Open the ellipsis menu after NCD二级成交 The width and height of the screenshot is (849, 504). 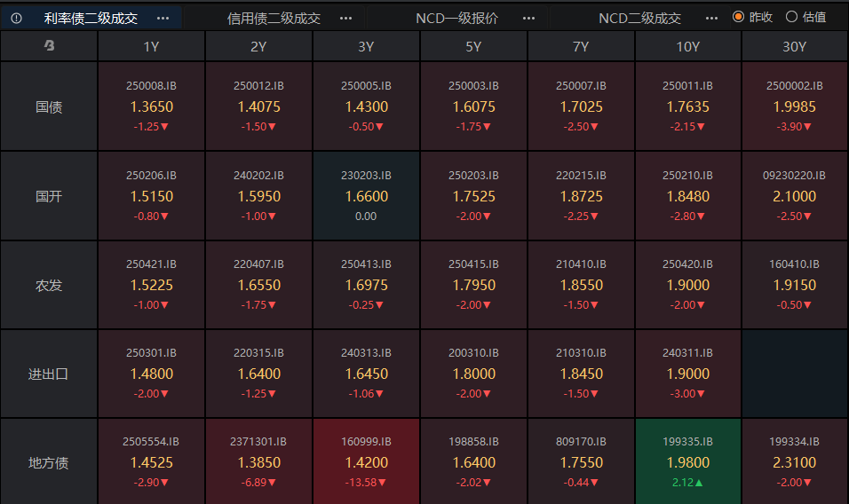point(711,18)
